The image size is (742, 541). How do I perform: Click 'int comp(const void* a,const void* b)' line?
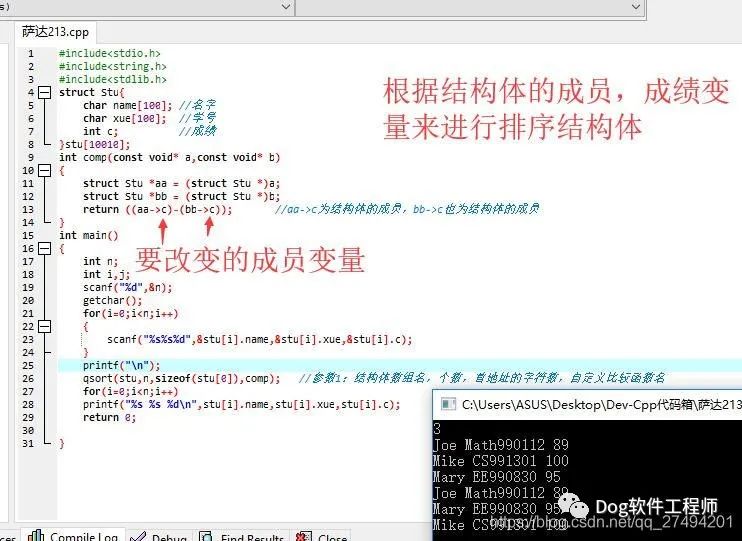[169, 158]
